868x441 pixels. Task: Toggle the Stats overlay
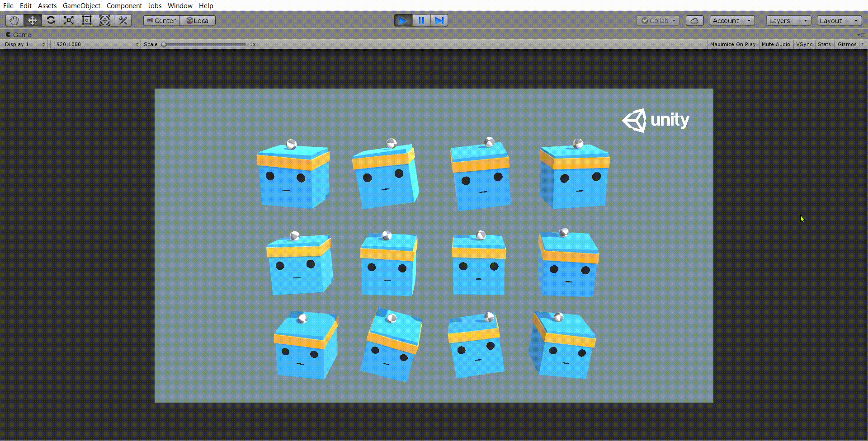pyautogui.click(x=824, y=44)
